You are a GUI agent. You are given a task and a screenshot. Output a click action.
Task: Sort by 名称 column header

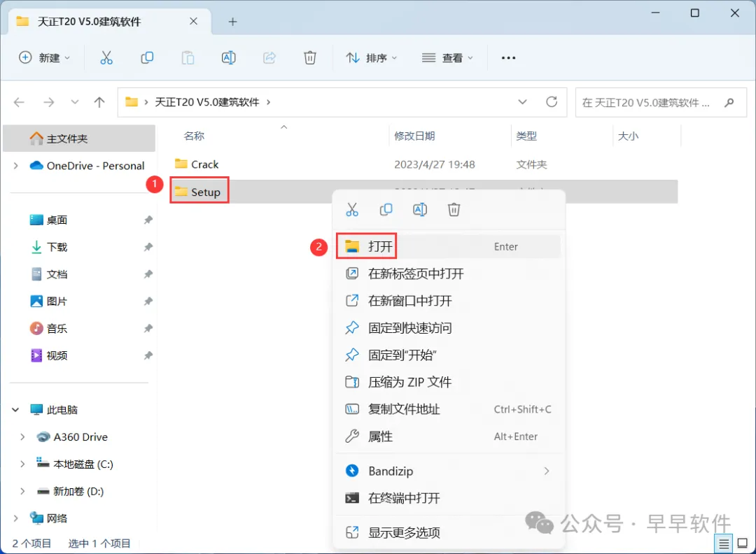195,136
